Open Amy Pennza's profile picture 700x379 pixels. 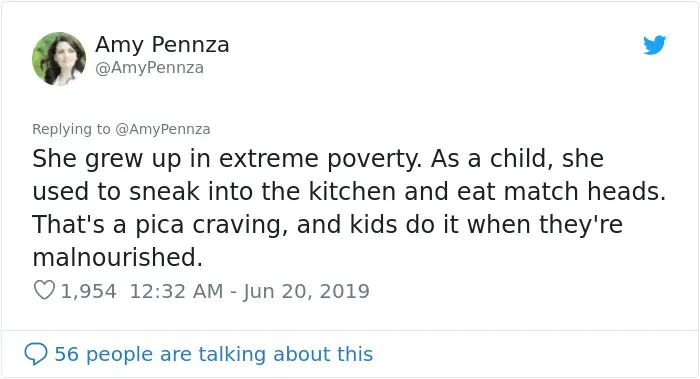pyautogui.click(x=59, y=58)
